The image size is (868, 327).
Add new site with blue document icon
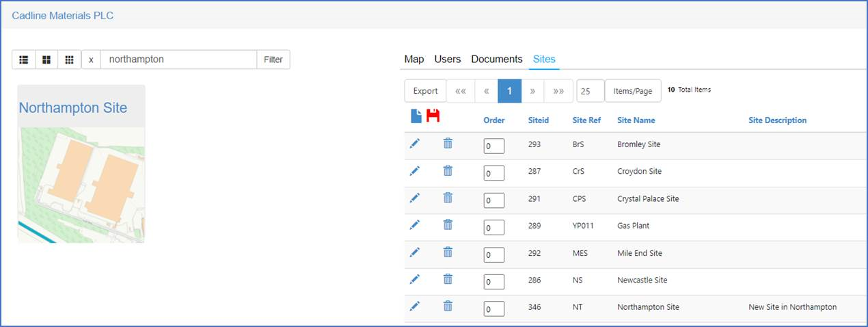(416, 116)
